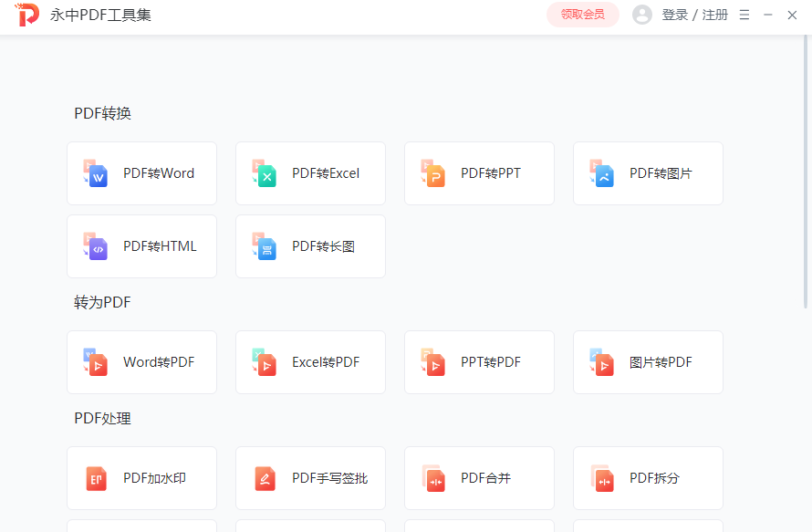Open the hamburger main menu
The height and width of the screenshot is (532, 812).
coord(744,15)
